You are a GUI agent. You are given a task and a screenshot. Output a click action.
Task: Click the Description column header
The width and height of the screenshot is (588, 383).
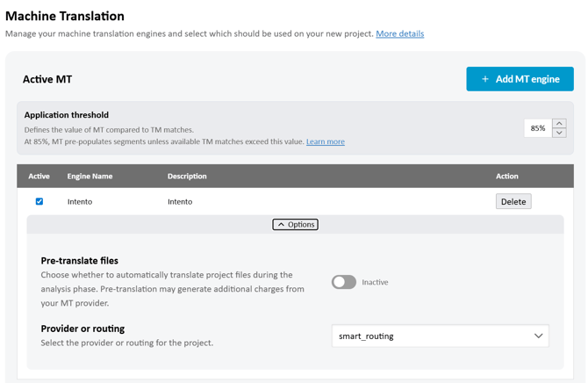[x=187, y=176]
